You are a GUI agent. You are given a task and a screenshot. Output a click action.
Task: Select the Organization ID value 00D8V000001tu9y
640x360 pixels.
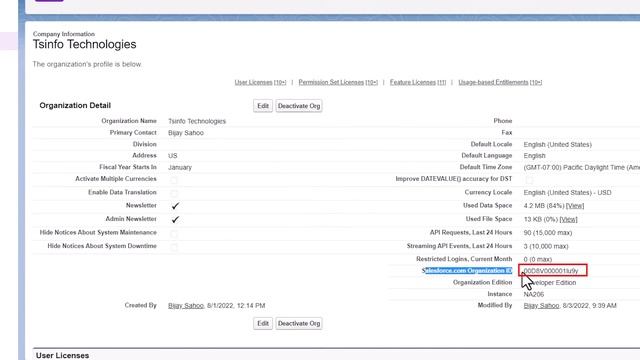pos(551,271)
